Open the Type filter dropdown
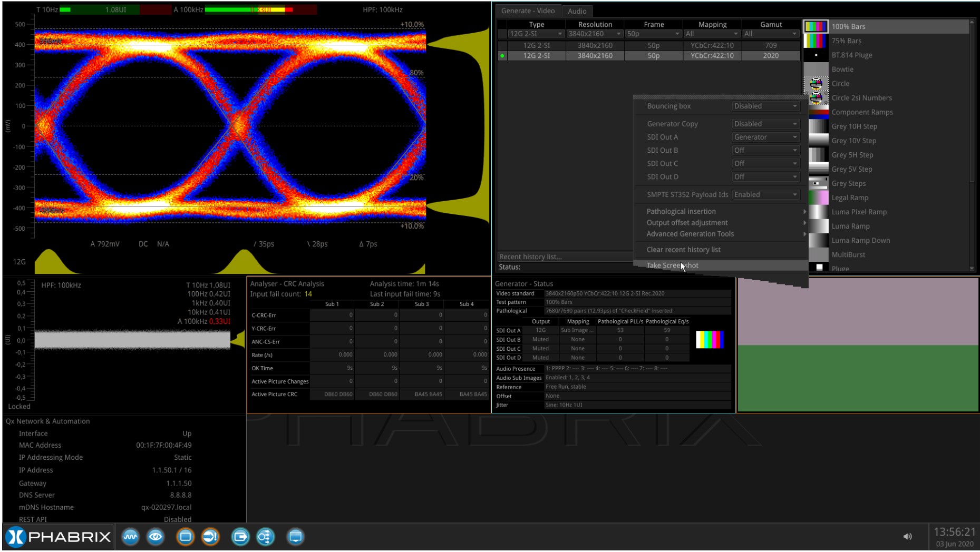Image resolution: width=980 pixels, height=552 pixels. [x=536, y=34]
